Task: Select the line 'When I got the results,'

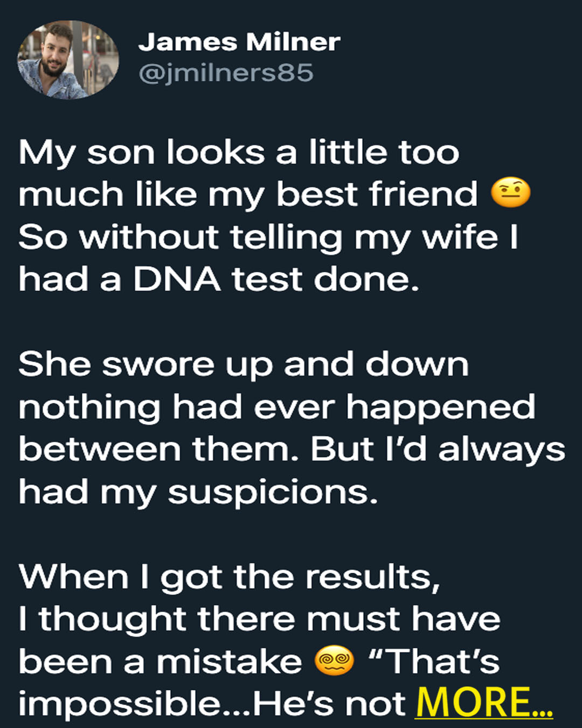Action: [230, 578]
